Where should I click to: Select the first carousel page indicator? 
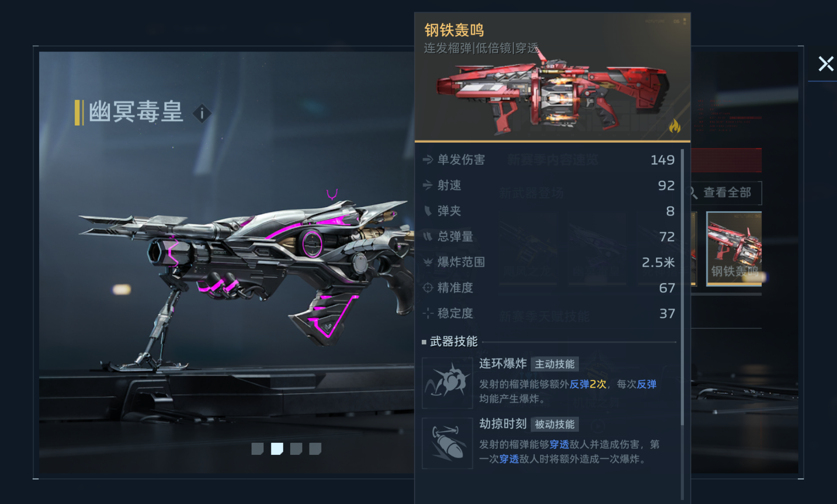(258, 449)
